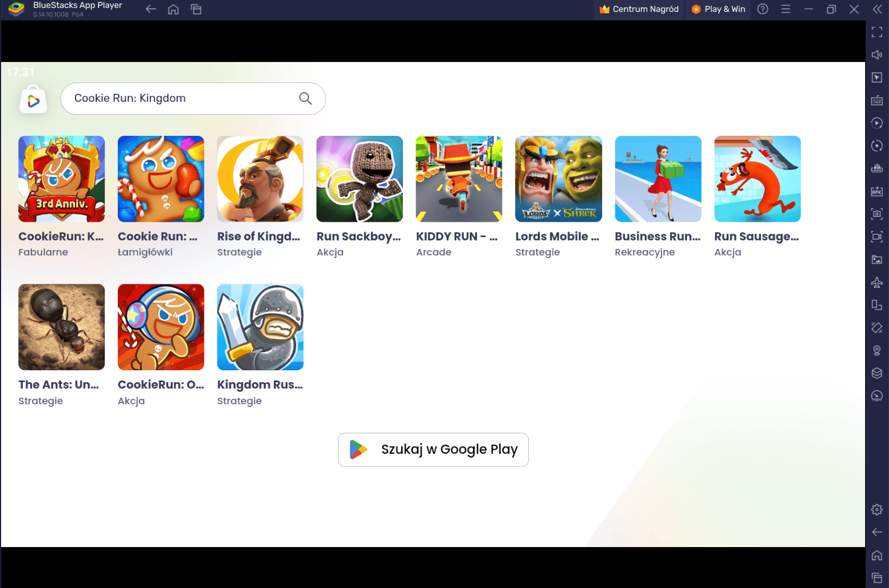889x588 pixels.
Task: Click the 'Arcade' category label
Action: (434, 252)
